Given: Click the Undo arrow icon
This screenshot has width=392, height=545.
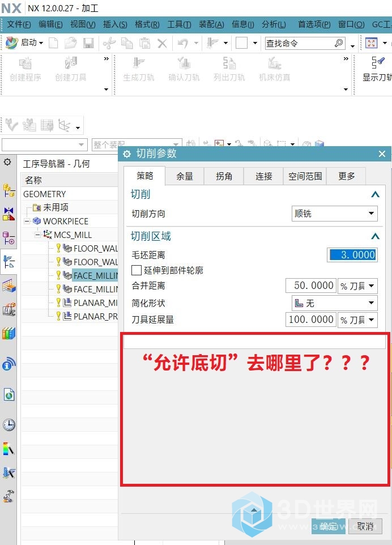Looking at the screenshot, I should pyautogui.click(x=183, y=43).
